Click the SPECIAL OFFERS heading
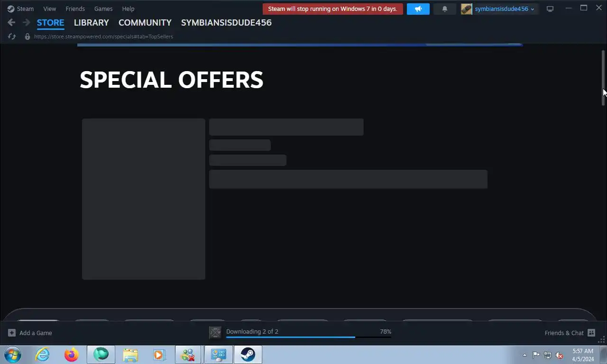 171,80
